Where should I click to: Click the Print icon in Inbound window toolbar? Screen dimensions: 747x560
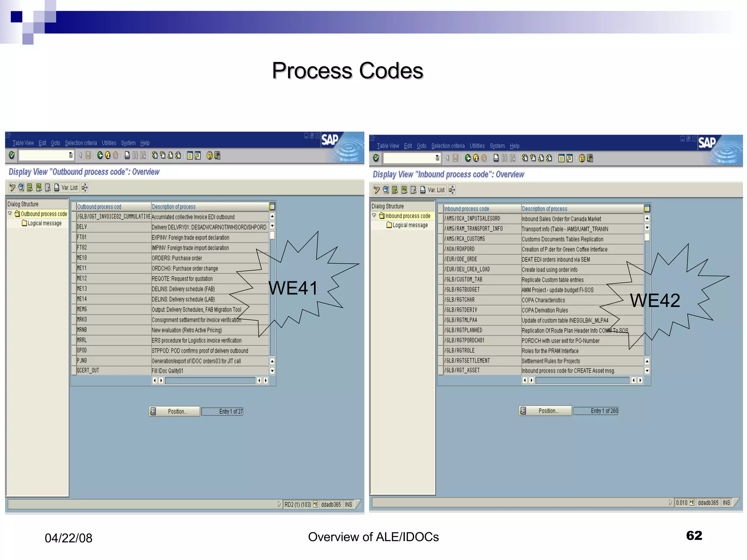496,158
